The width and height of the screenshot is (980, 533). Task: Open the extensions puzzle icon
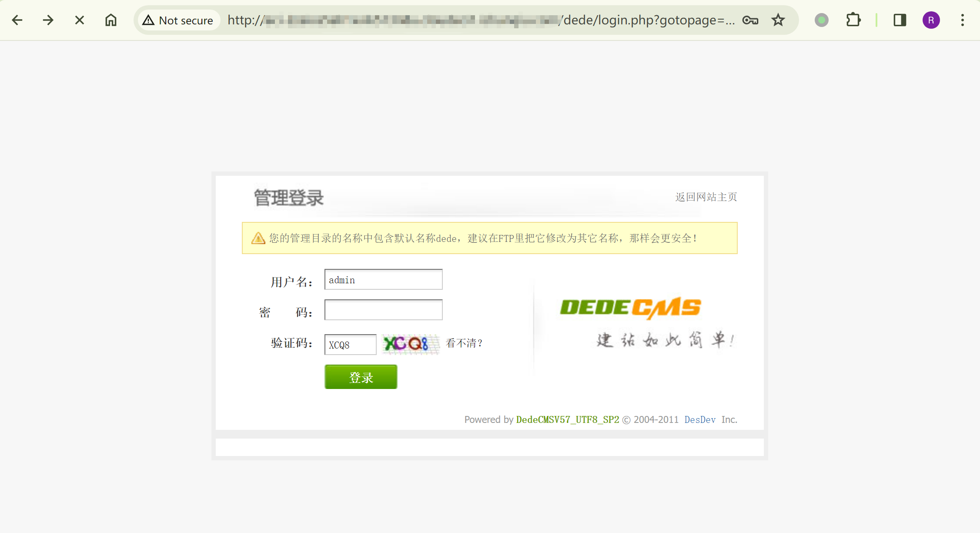[x=853, y=20]
